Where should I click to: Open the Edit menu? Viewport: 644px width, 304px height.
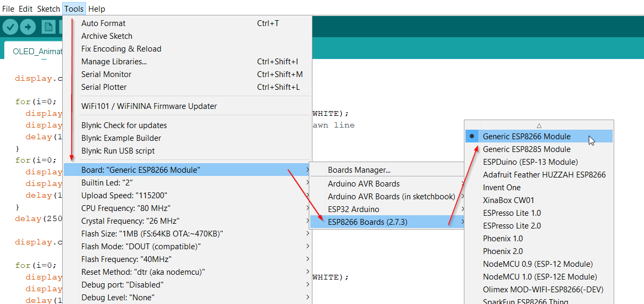(x=26, y=9)
